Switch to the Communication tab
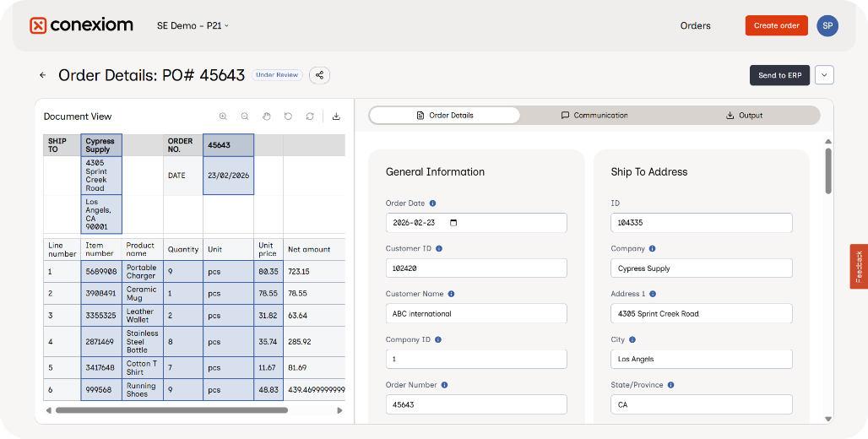The width and height of the screenshot is (868, 439). click(594, 115)
